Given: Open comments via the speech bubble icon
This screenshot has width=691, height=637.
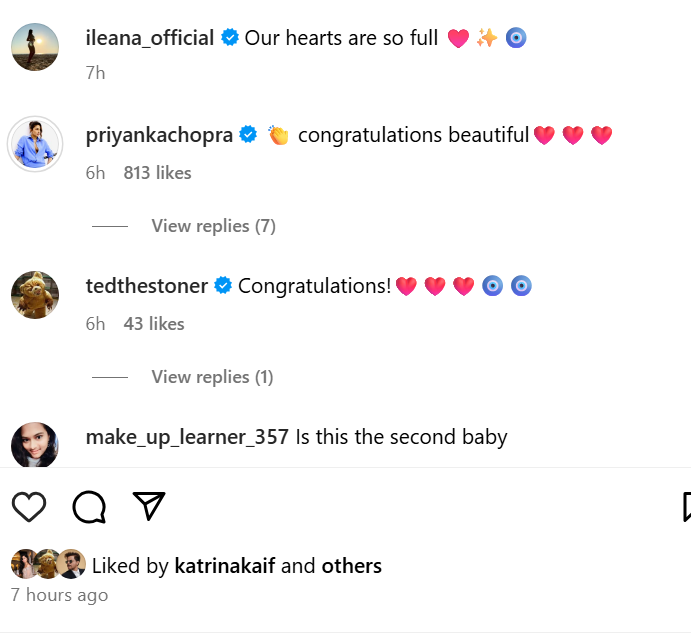Looking at the screenshot, I should point(89,507).
